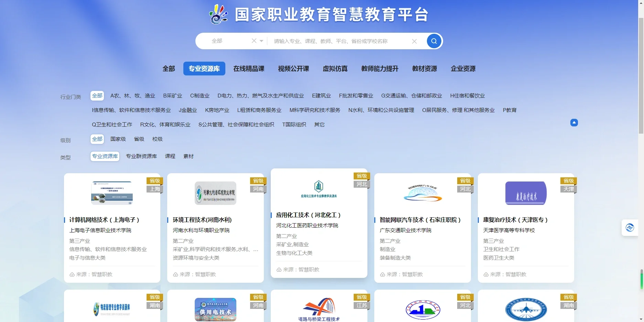Select type 专业群资源库
Viewport: 644px width, 322px height.
(x=141, y=156)
